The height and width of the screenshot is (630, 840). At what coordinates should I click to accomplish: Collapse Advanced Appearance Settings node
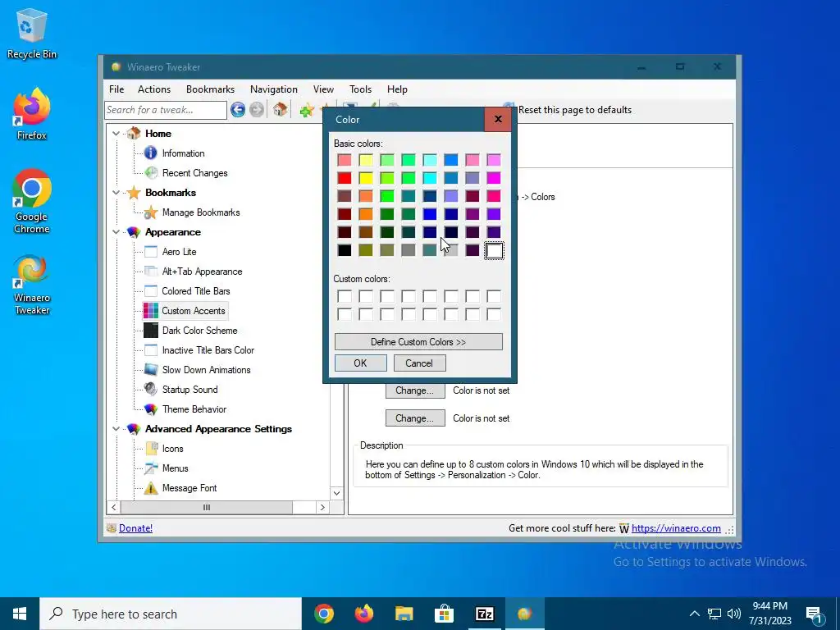click(x=116, y=428)
